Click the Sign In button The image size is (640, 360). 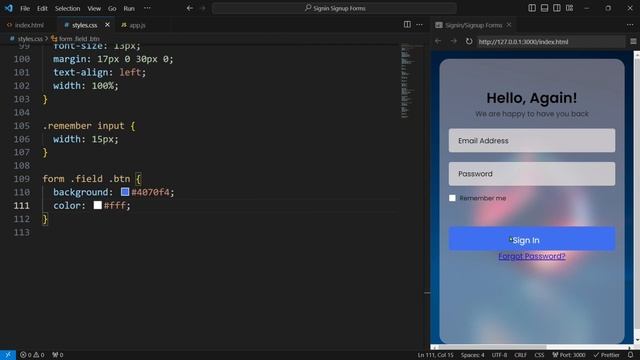pos(532,239)
